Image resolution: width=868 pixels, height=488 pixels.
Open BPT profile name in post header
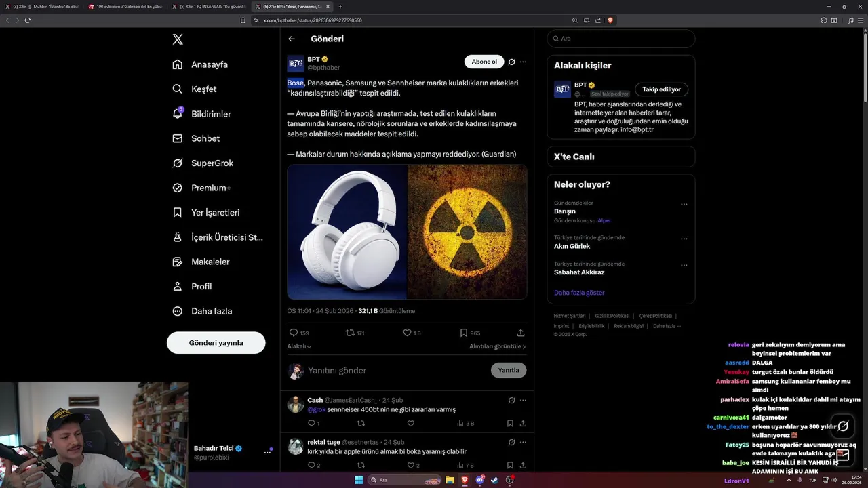[x=313, y=59]
